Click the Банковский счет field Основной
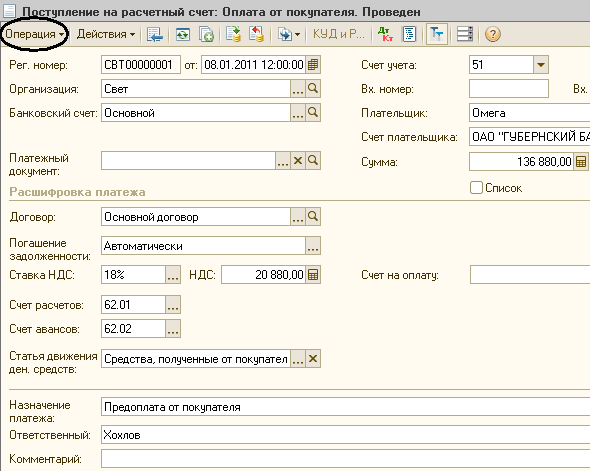The width and height of the screenshot is (590, 471). point(196,113)
